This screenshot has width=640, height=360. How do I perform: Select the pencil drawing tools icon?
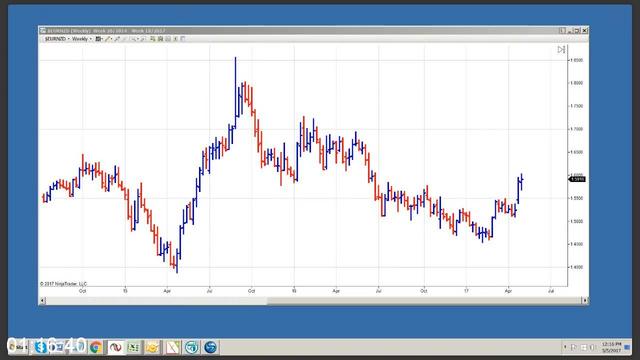tap(109, 39)
